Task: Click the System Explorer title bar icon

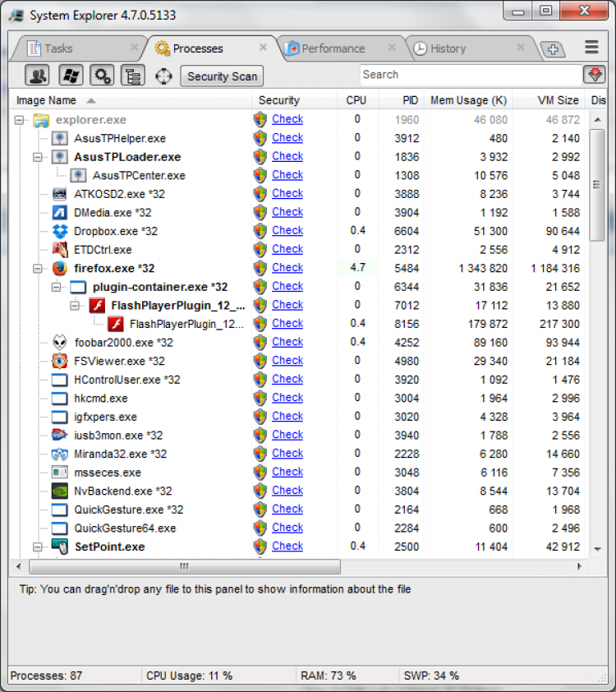Action: click(x=16, y=16)
